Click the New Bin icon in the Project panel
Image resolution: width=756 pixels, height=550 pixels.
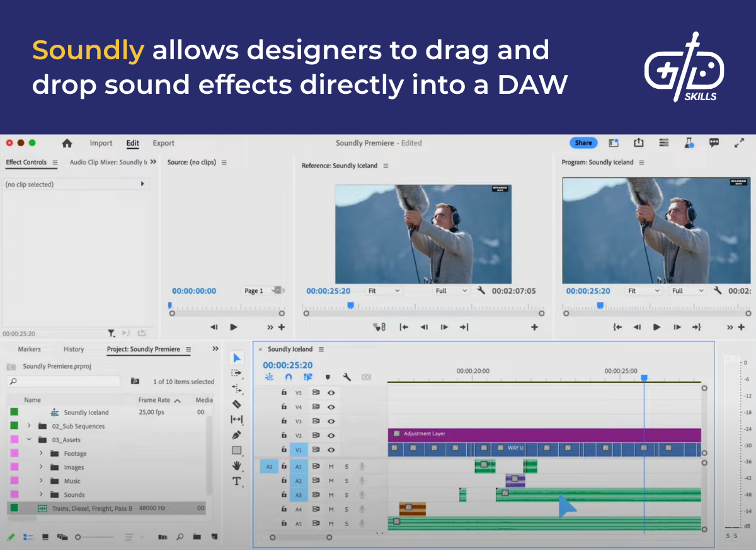tap(197, 537)
